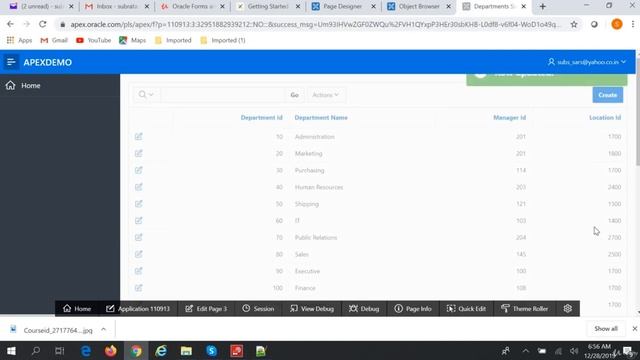Image resolution: width=640 pixels, height=360 pixels.
Task: Edit the Shipping department row
Action: click(x=139, y=204)
